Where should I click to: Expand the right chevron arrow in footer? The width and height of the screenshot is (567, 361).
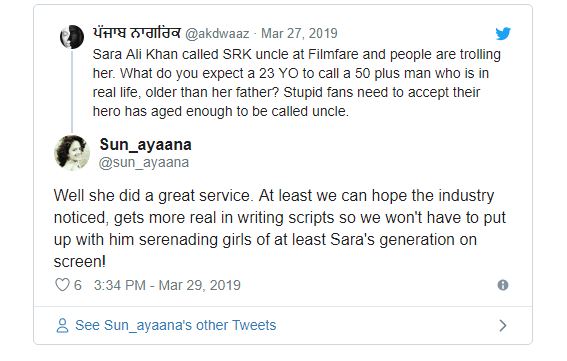pyautogui.click(x=503, y=326)
